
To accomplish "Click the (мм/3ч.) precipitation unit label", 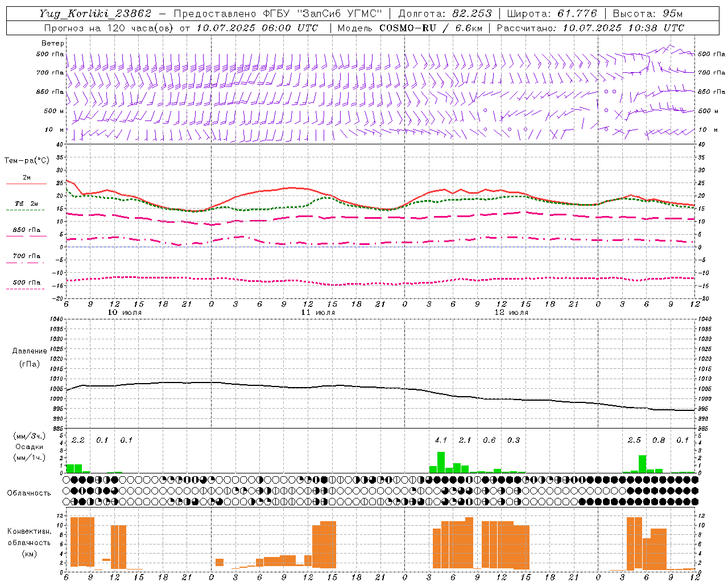I will pyautogui.click(x=29, y=436).
